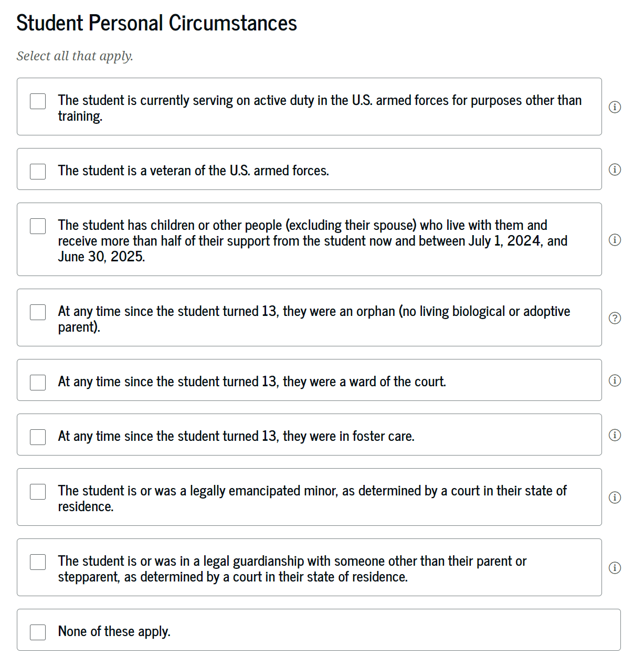644x656 pixels.
Task: View info icon for ward of court
Action: tap(615, 380)
